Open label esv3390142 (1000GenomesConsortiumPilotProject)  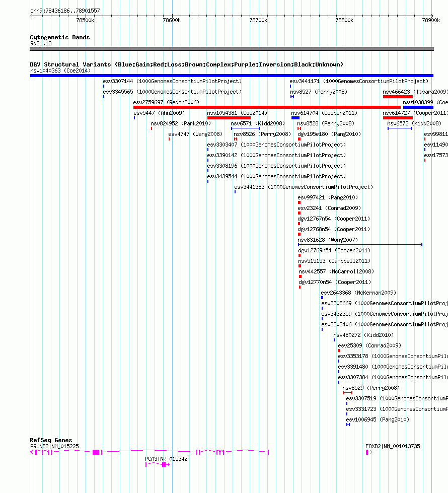pyautogui.click(x=276, y=155)
